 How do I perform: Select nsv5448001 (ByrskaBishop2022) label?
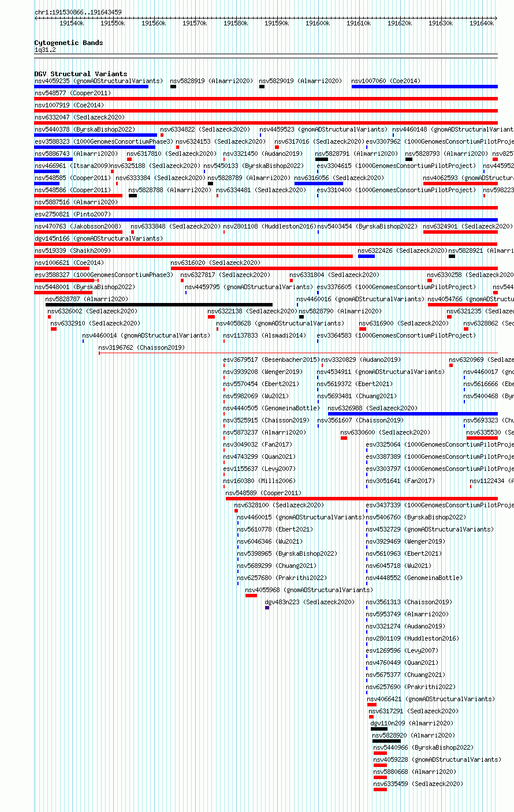coord(85,287)
